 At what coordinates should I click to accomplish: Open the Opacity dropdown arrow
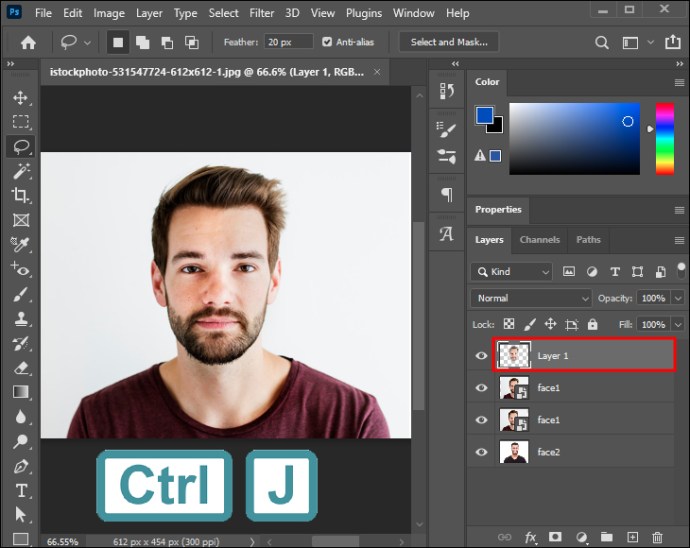(678, 298)
